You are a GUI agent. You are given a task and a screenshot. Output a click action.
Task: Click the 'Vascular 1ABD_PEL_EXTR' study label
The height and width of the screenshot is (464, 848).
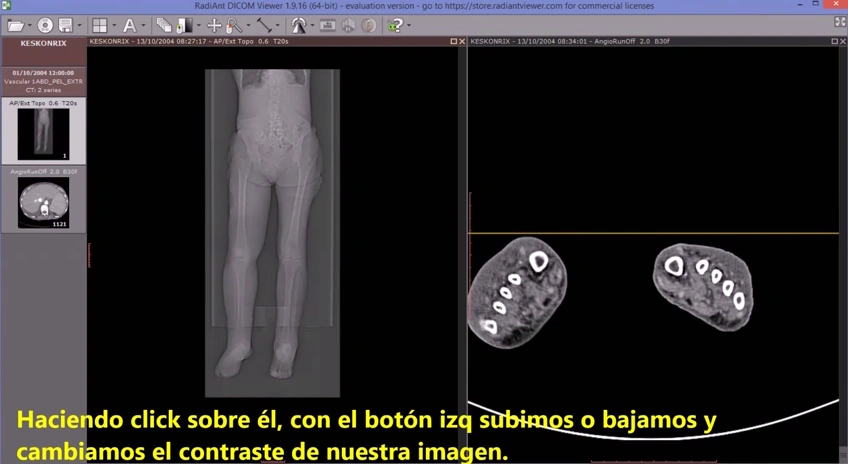click(43, 82)
